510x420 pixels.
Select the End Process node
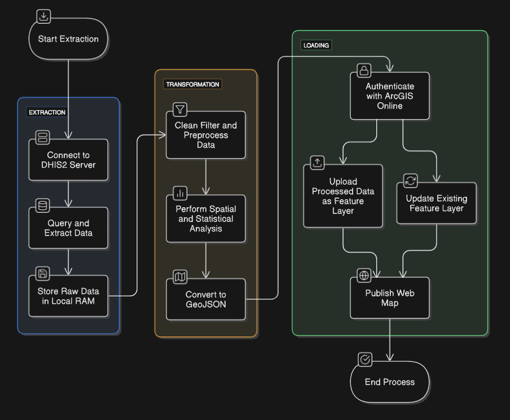pyautogui.click(x=390, y=382)
